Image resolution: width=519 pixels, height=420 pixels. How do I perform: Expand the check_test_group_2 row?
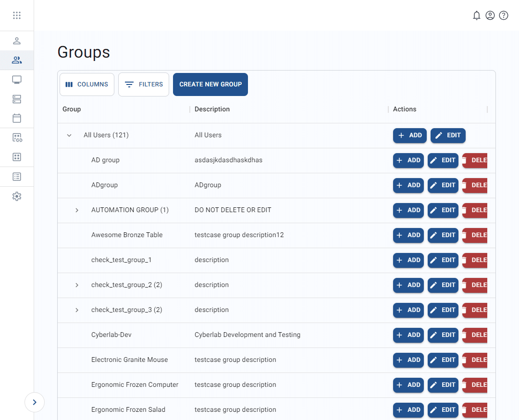point(77,285)
